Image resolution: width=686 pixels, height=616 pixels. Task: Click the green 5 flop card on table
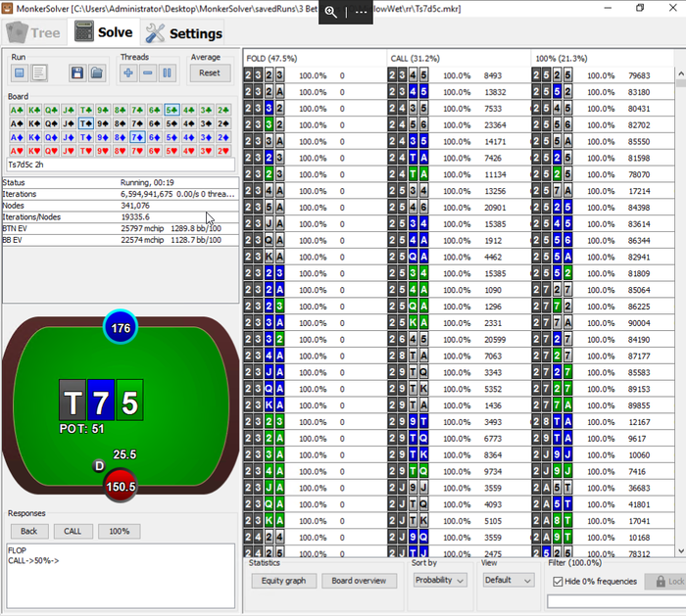129,400
